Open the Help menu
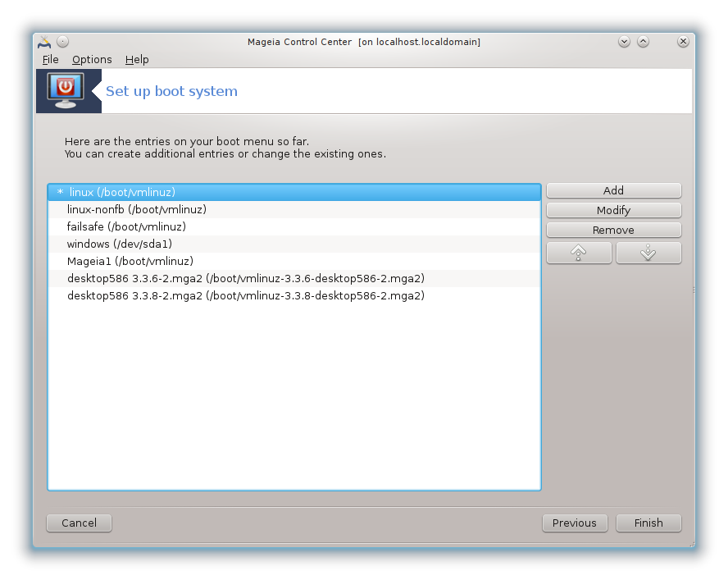Image resolution: width=728 pixels, height=580 pixels. click(137, 60)
